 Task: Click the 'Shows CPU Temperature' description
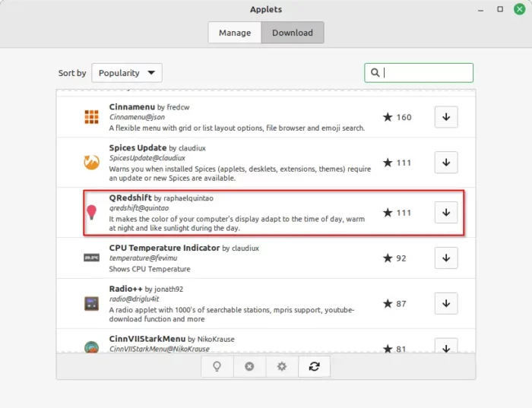[150, 269]
